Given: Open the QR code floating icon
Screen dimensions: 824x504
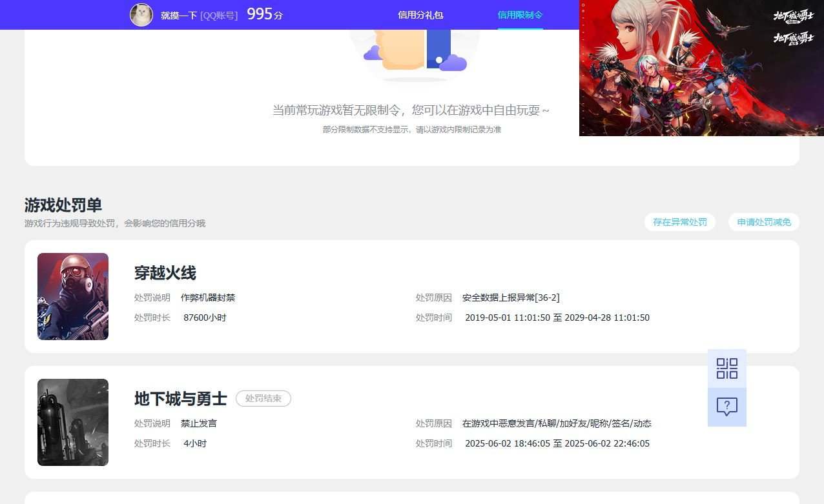Looking at the screenshot, I should point(727,368).
